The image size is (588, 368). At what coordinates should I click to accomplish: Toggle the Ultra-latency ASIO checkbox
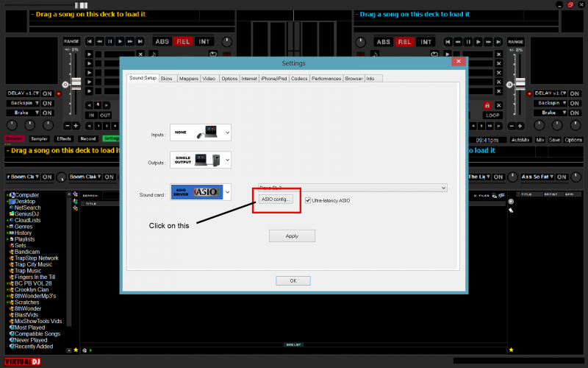point(308,200)
